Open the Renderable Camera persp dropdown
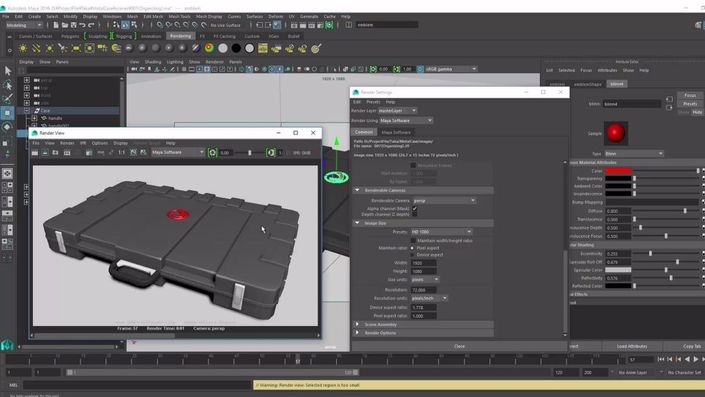 click(444, 201)
